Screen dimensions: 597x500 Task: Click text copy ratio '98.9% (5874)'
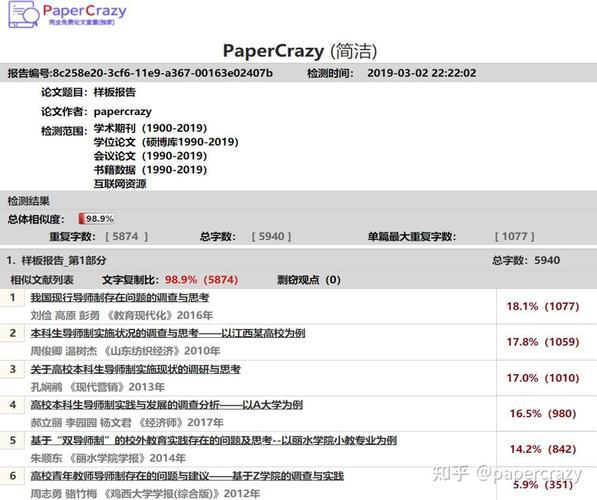(x=201, y=280)
